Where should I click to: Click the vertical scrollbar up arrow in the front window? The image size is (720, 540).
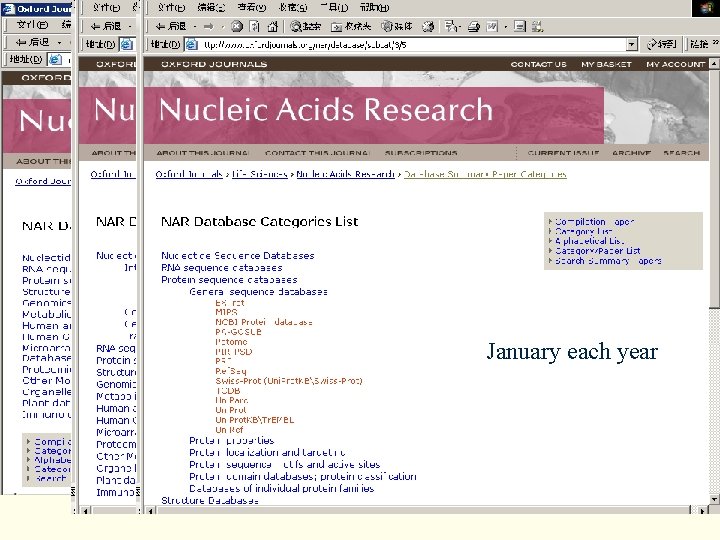(714, 63)
